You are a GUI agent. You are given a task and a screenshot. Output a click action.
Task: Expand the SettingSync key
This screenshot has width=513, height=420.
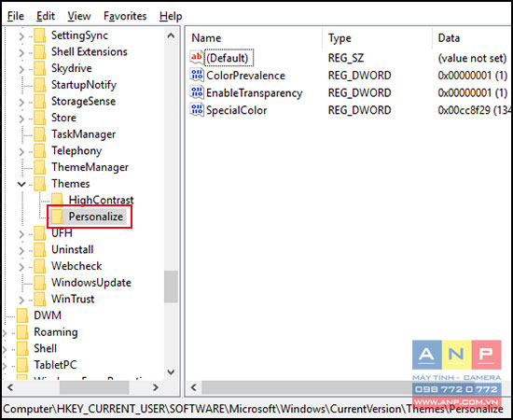click(x=21, y=35)
